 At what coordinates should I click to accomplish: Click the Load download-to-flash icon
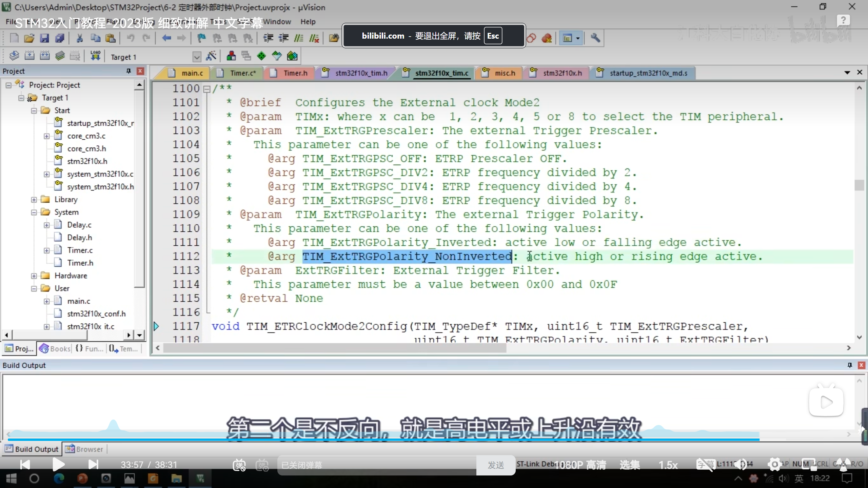point(95,56)
